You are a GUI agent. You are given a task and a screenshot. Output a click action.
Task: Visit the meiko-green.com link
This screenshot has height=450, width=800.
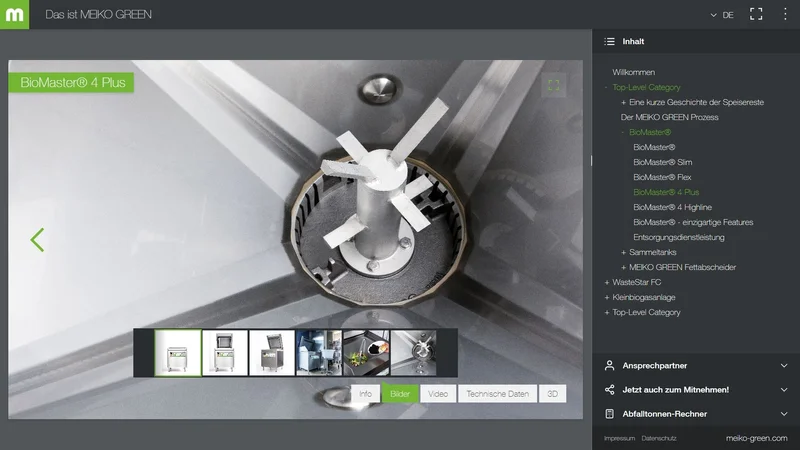tap(756, 438)
